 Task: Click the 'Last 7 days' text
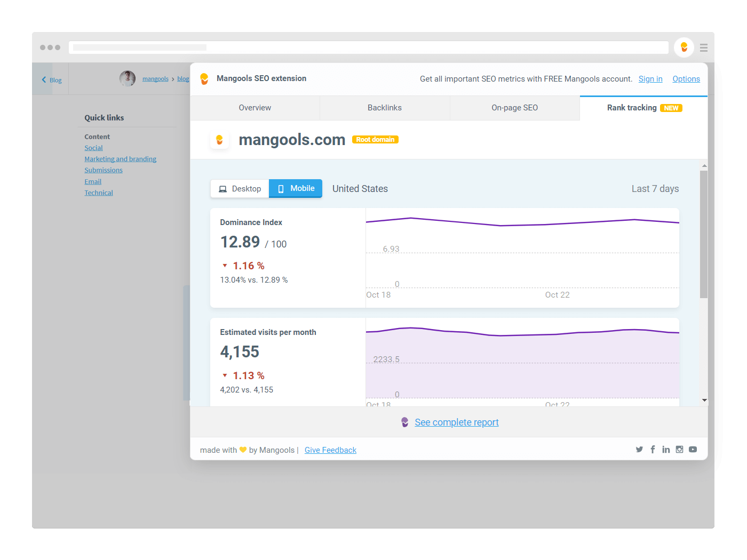tap(655, 189)
